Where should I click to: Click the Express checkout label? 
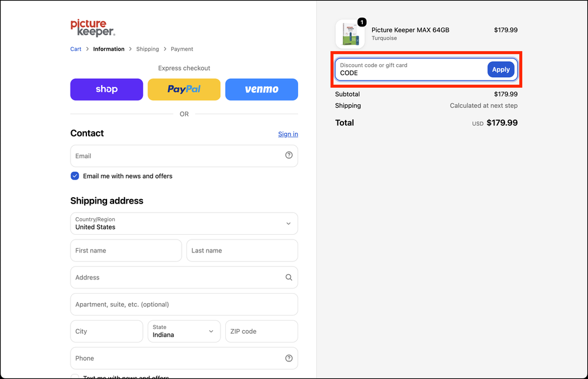click(x=184, y=68)
